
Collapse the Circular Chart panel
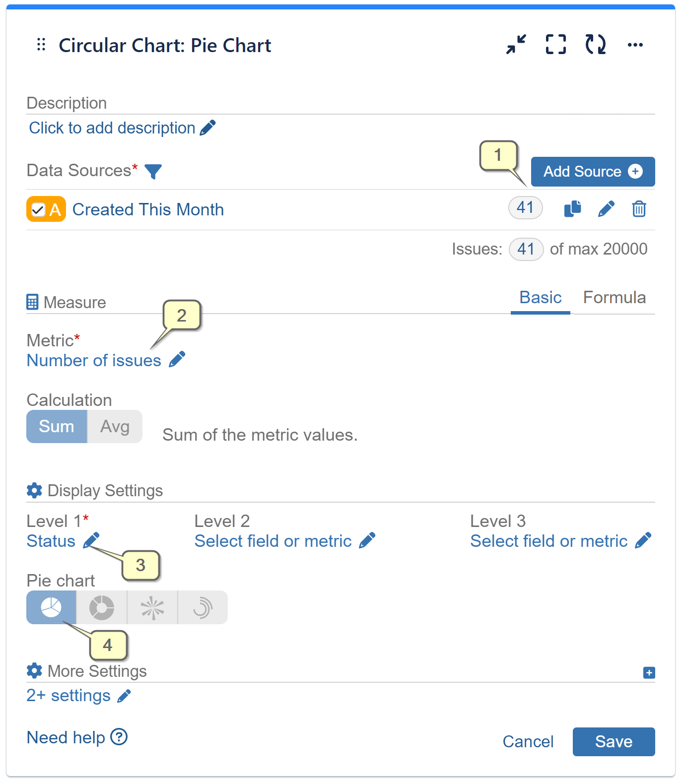[x=515, y=45]
